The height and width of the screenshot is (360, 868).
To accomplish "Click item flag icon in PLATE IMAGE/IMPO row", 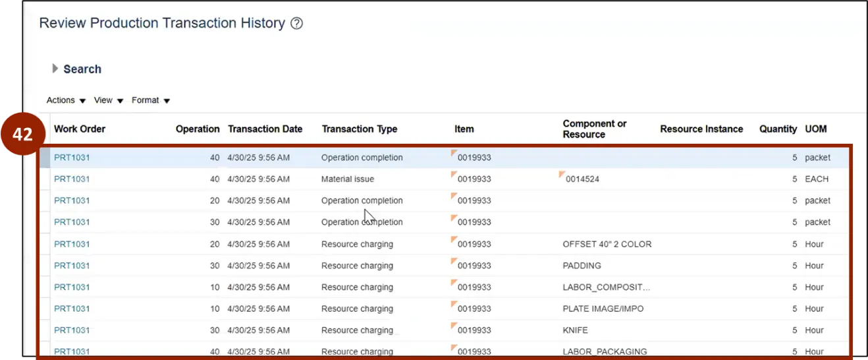I will (x=454, y=305).
